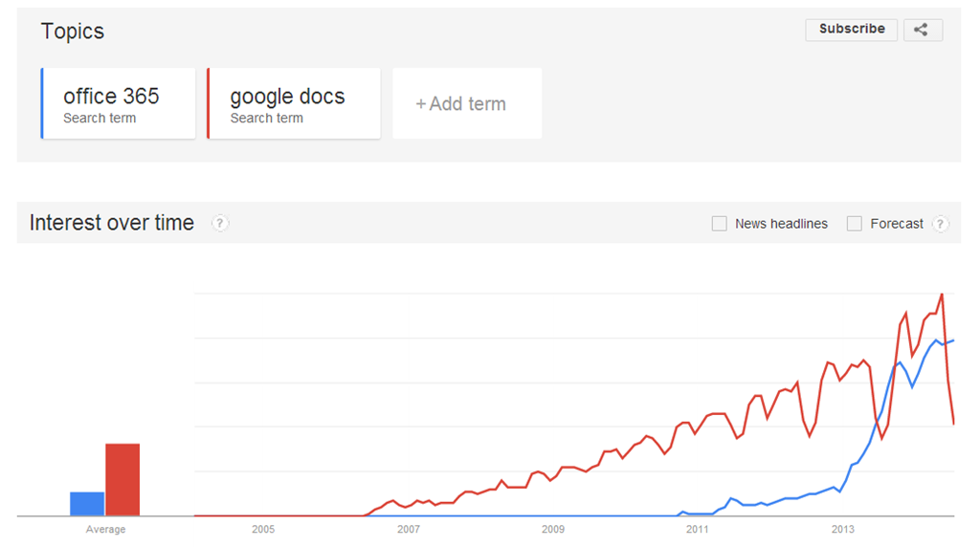Enable the News headlines checkbox
Image resolution: width=980 pixels, height=547 pixels.
[x=720, y=224]
